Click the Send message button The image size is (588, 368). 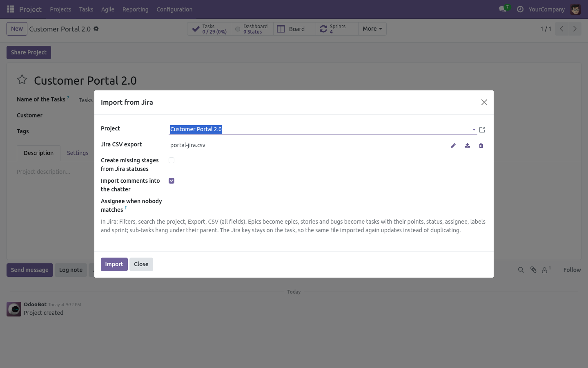coord(30,270)
